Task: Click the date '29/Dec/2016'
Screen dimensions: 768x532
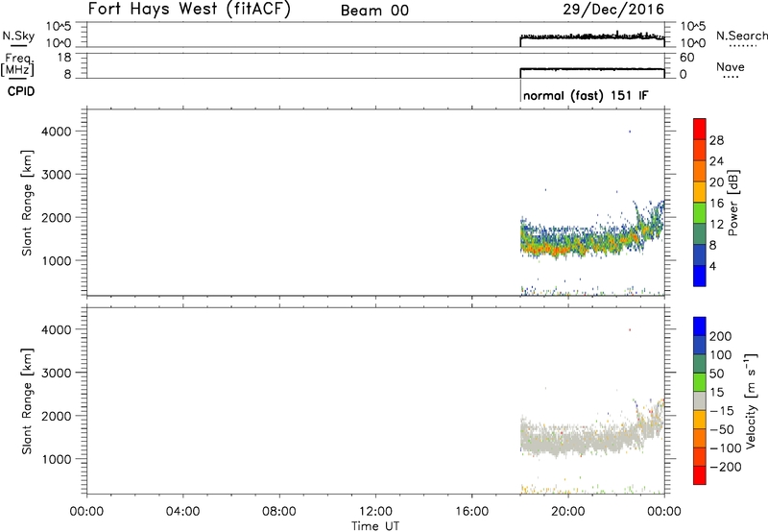Action: (613, 10)
